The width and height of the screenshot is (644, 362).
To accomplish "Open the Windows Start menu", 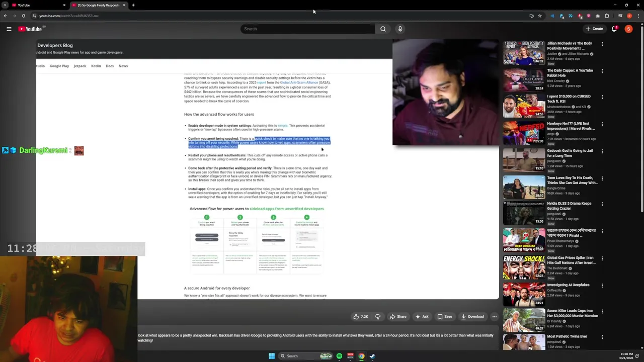I will (272, 356).
